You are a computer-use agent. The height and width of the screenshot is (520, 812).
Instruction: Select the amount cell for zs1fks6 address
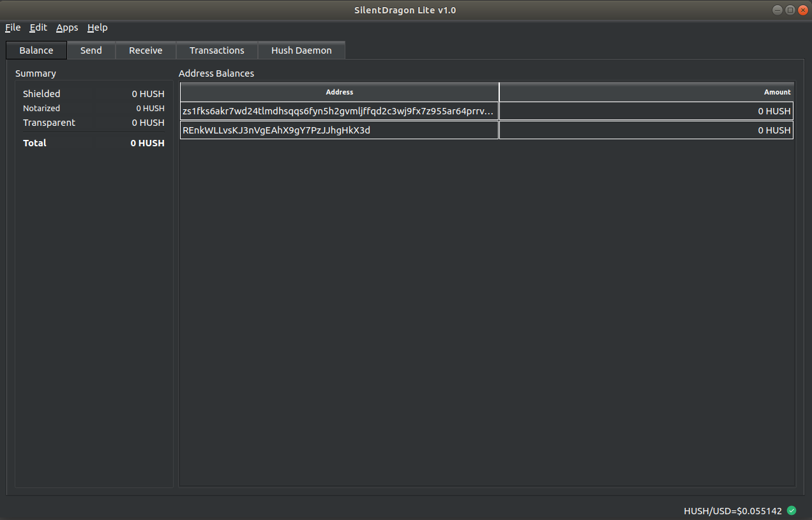[647, 111]
